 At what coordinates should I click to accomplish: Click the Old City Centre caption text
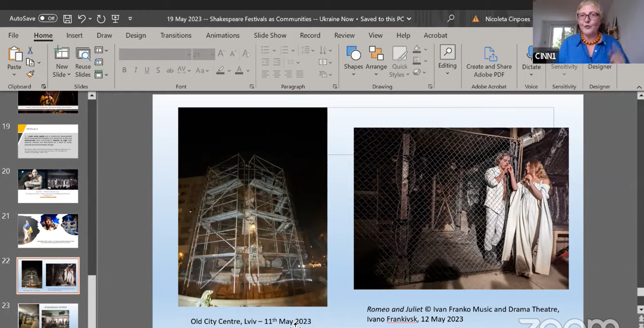[x=251, y=321]
